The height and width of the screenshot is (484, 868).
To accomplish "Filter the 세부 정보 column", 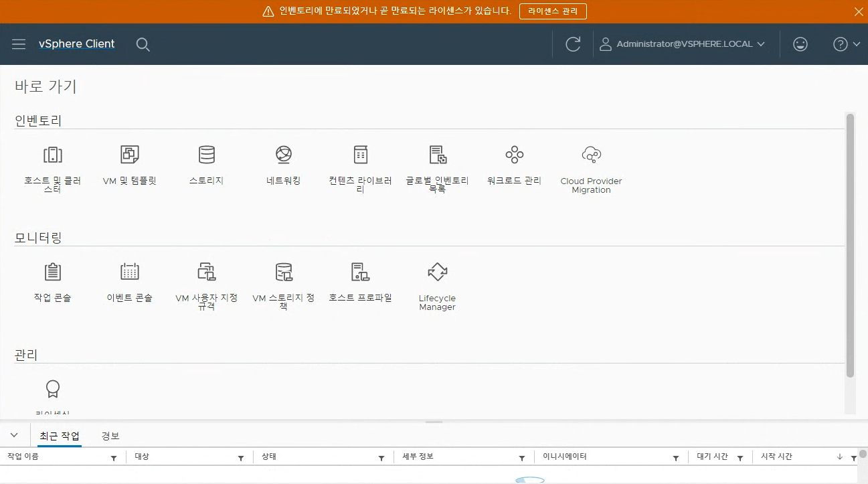I will pos(522,458).
